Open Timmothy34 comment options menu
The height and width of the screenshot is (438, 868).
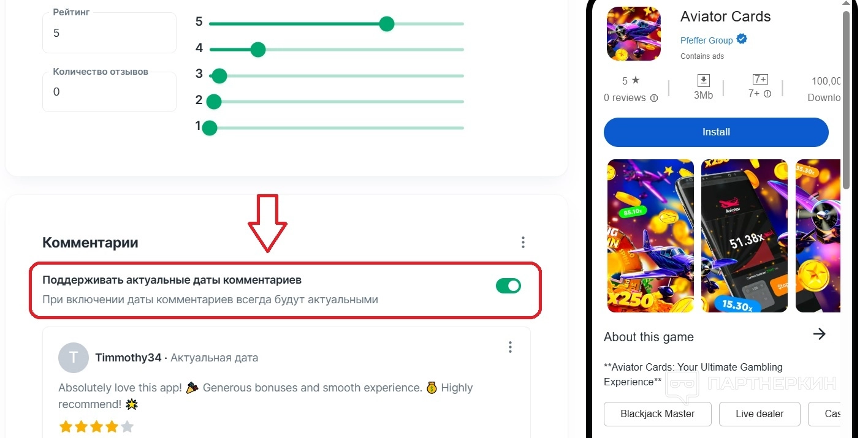pos(510,347)
